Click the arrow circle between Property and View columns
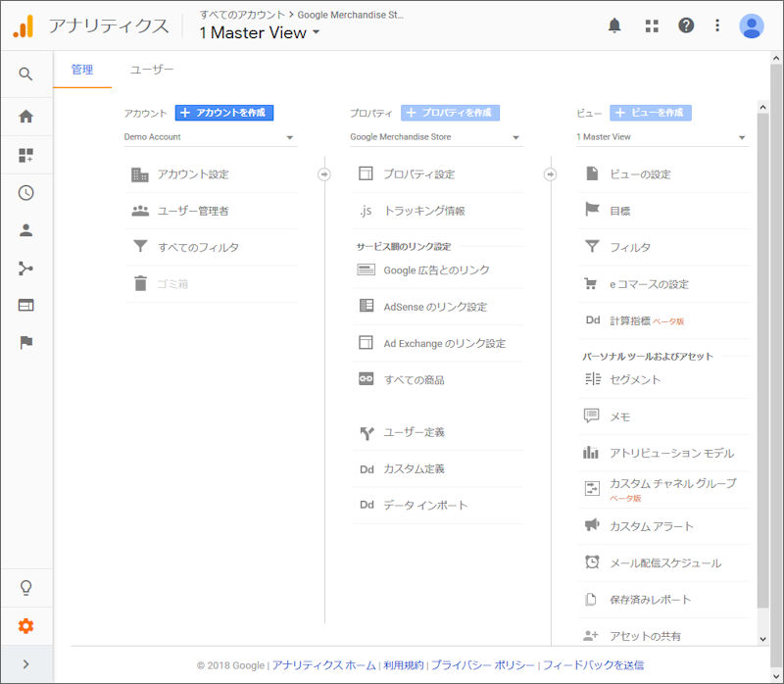784x684 pixels. coord(550,174)
